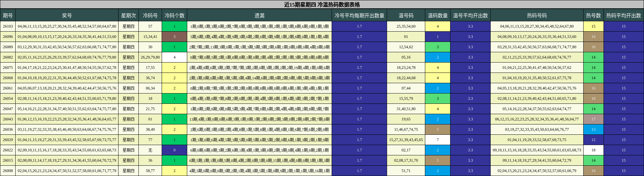
Task: Select warm number cell 18,23,24,78
Action: pos(406,68)
